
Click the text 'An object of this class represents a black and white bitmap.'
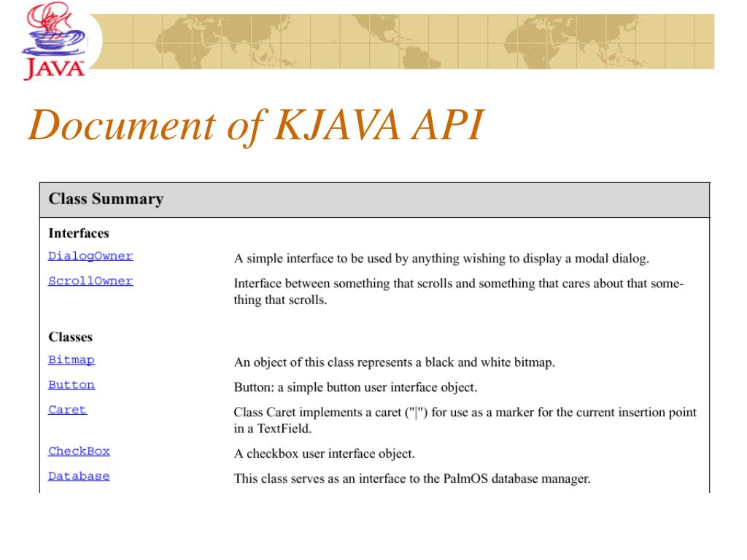(395, 362)
